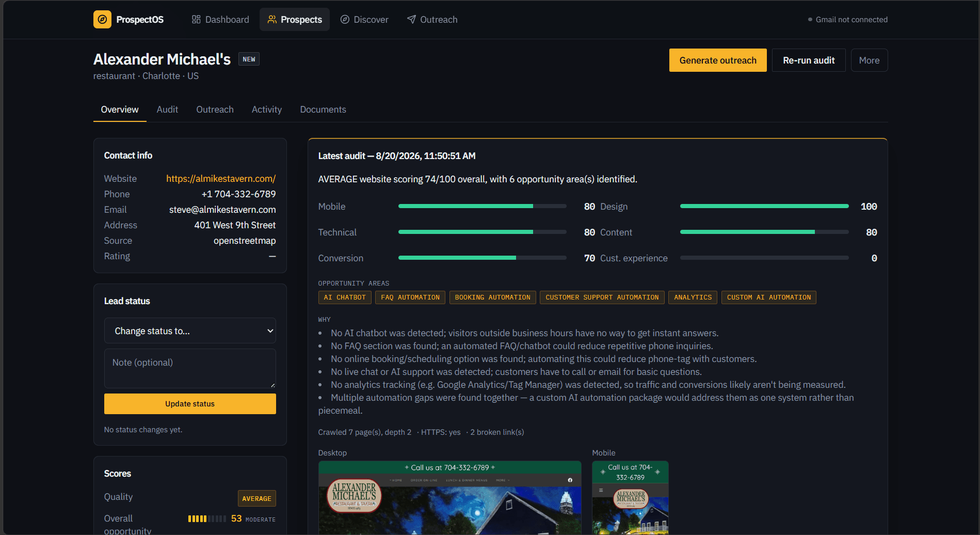This screenshot has height=535, width=980.
Task: Open the Discover nav item
Action: point(364,20)
